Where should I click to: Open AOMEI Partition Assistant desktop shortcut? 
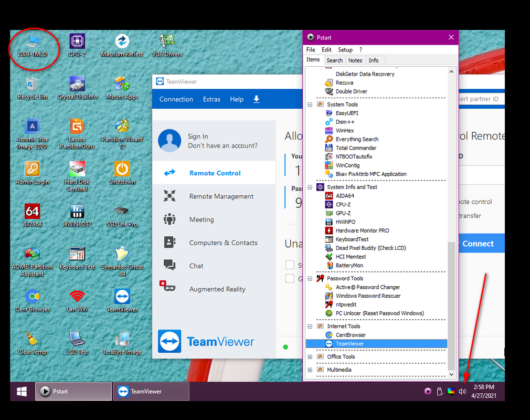point(33,262)
